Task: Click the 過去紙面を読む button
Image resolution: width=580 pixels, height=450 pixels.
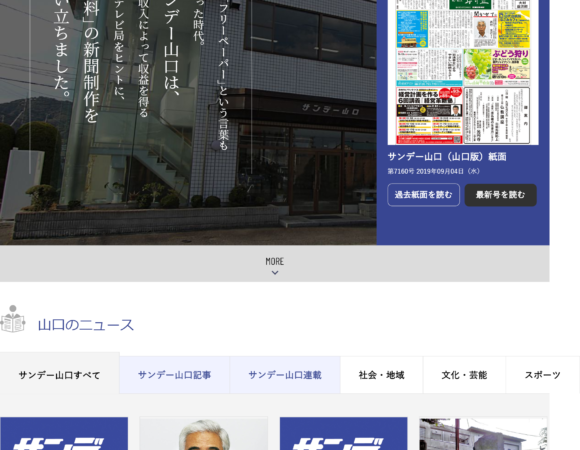Action: pyautogui.click(x=424, y=195)
